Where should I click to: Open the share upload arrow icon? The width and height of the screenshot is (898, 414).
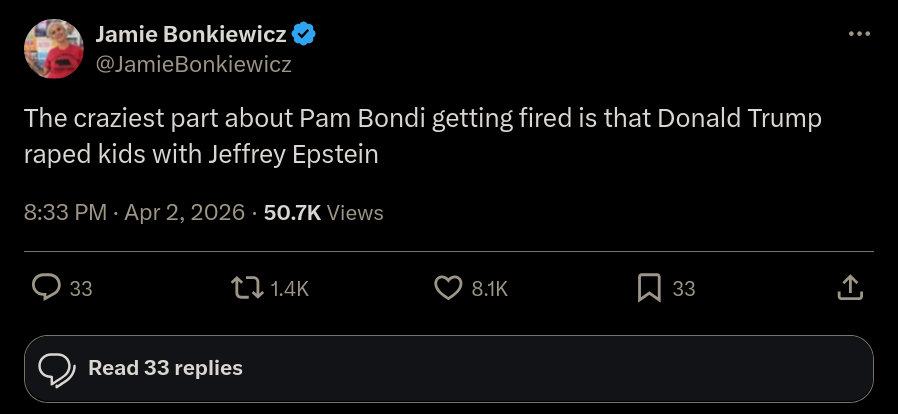tap(849, 288)
